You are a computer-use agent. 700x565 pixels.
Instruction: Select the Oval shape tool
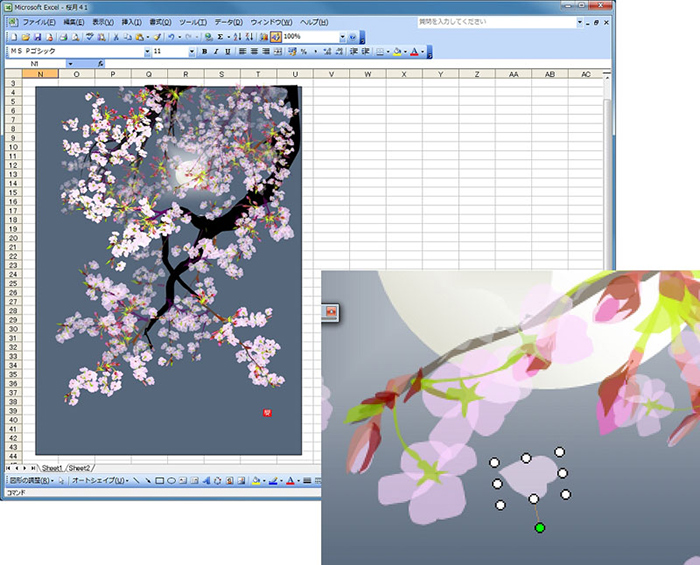pos(170,481)
